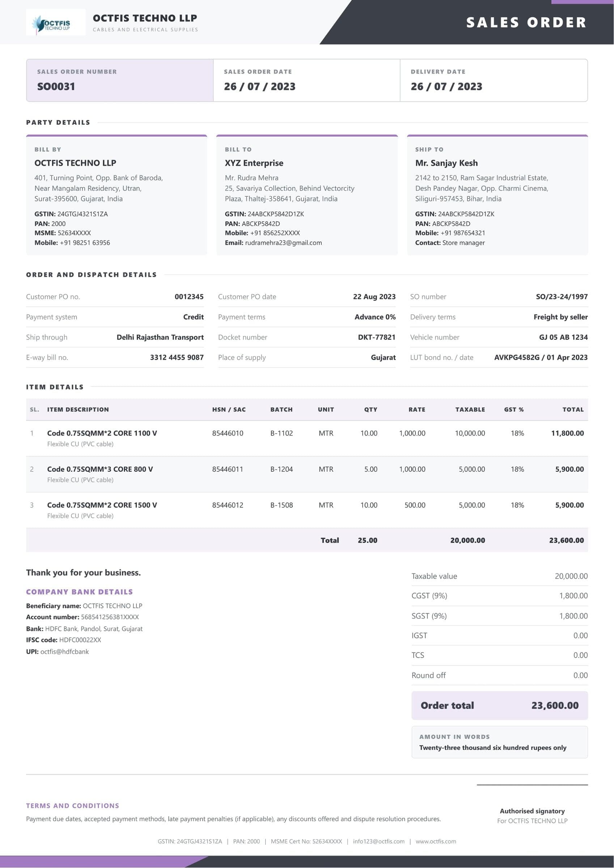
Task: Click email 'rudramehra23@gmail.com'
Action: pyautogui.click(x=283, y=243)
